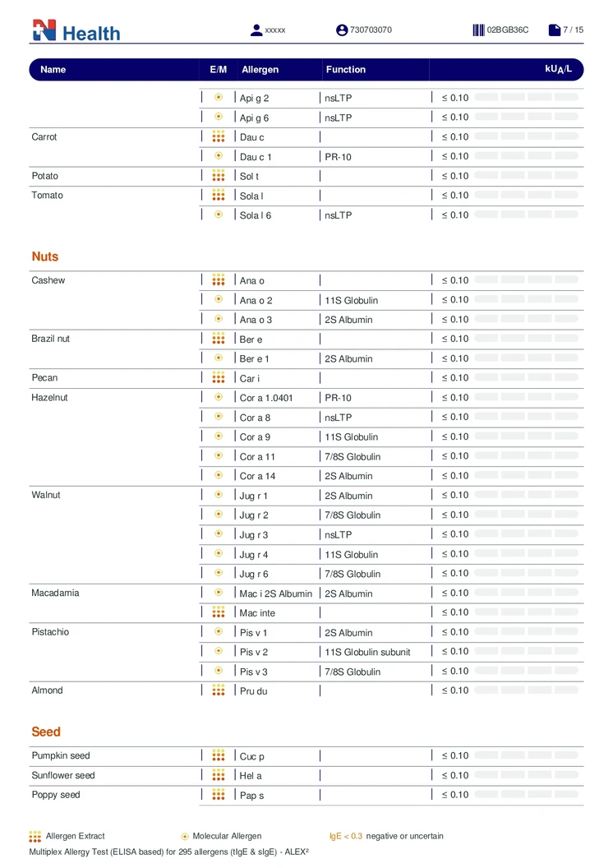Click the molecular allergen icon for Dau c 1
This screenshot has height=868, width=613.
pos(219,156)
